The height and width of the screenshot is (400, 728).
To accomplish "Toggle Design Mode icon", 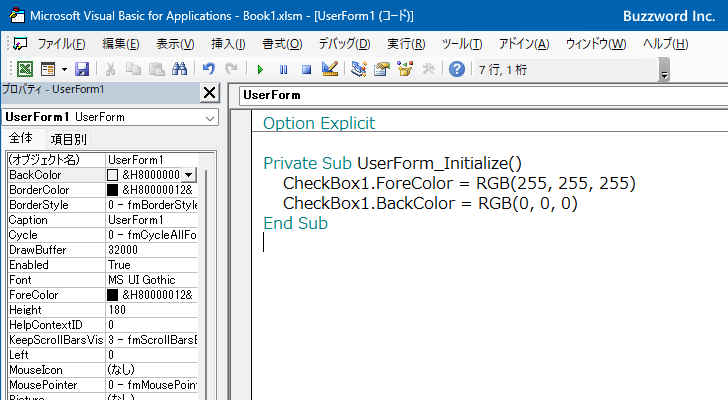I will click(x=330, y=69).
